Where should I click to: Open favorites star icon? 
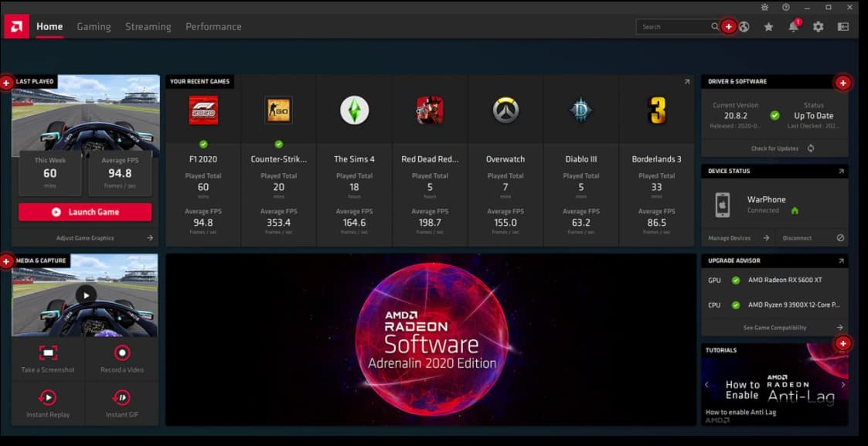tap(768, 26)
